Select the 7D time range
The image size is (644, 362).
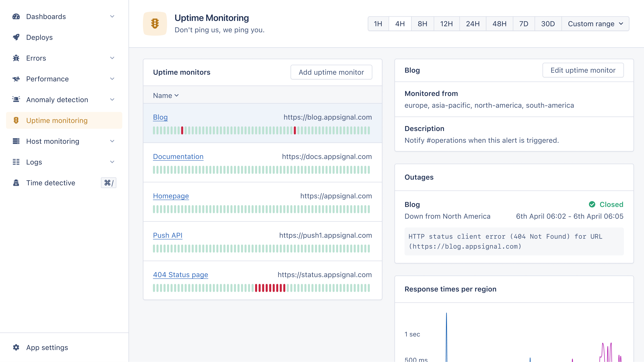524,24
